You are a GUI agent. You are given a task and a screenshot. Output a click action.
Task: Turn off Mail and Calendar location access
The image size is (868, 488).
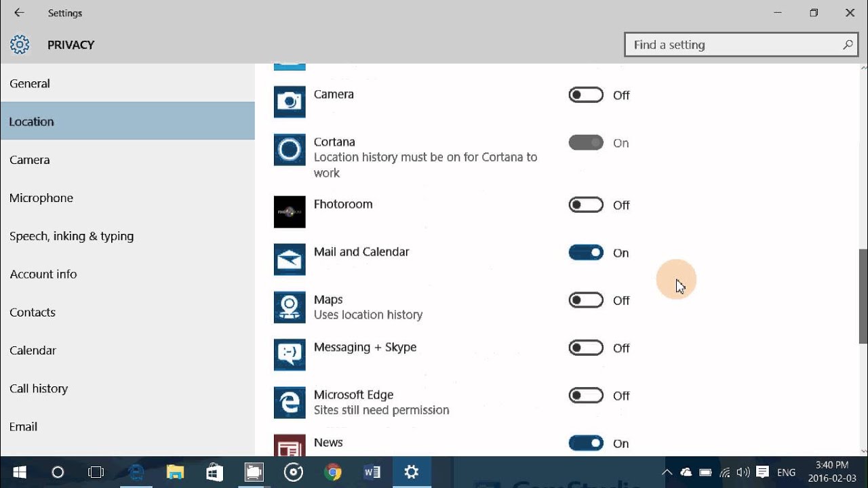tap(585, 252)
